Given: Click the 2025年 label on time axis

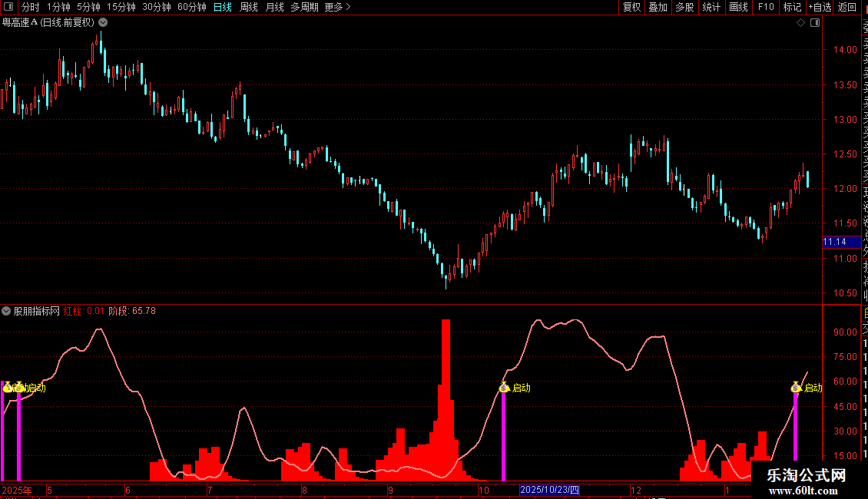Looking at the screenshot, I should 17,490.
